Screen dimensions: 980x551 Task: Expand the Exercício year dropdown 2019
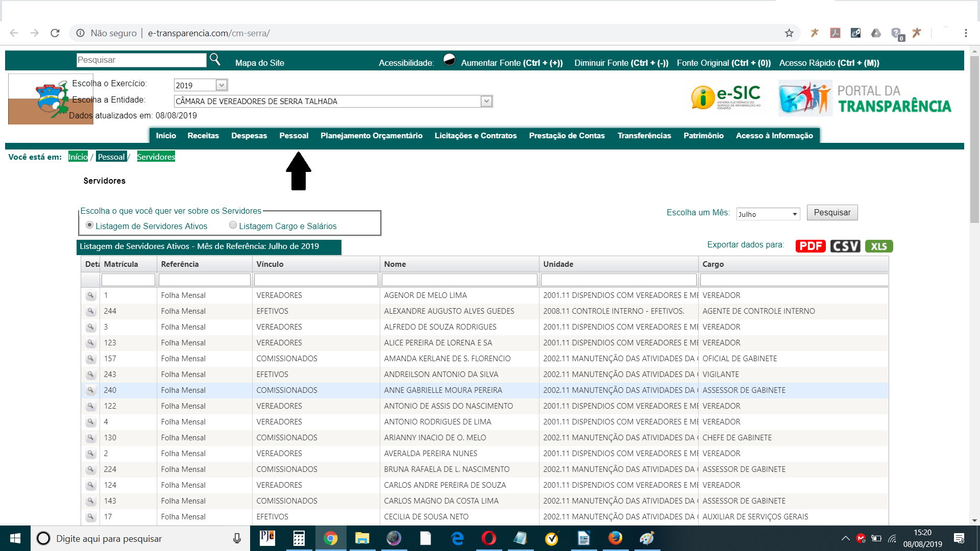221,85
